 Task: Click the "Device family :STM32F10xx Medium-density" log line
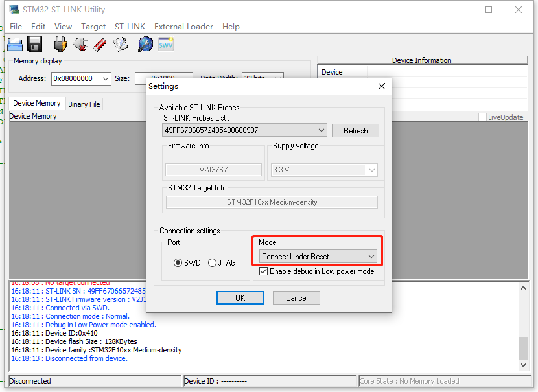pyautogui.click(x=97, y=350)
